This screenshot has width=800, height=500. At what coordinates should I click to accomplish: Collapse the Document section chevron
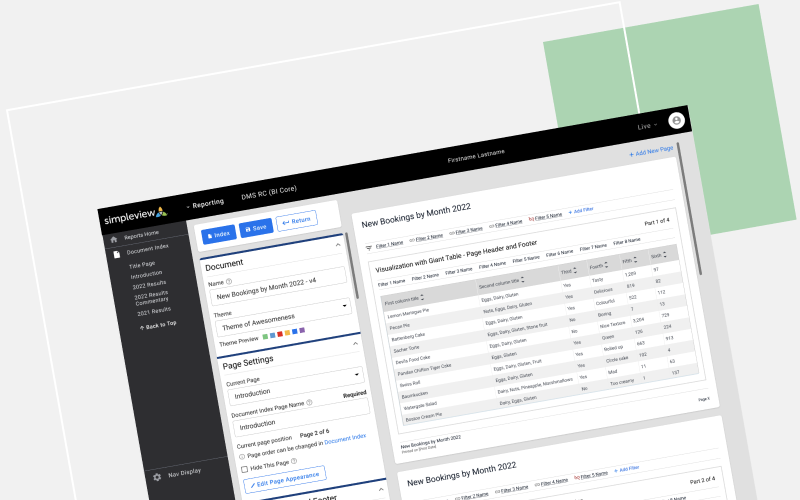(338, 244)
